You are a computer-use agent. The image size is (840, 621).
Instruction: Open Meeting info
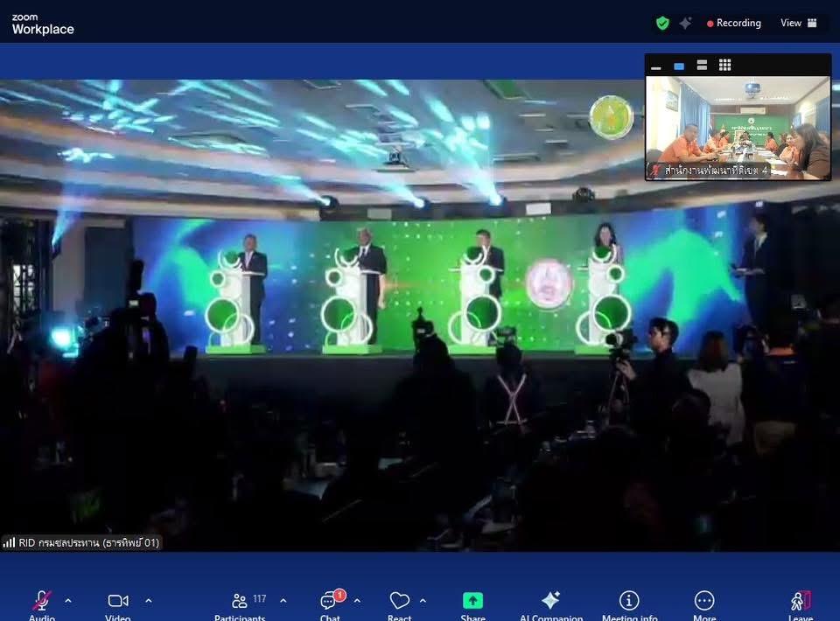pos(629,602)
